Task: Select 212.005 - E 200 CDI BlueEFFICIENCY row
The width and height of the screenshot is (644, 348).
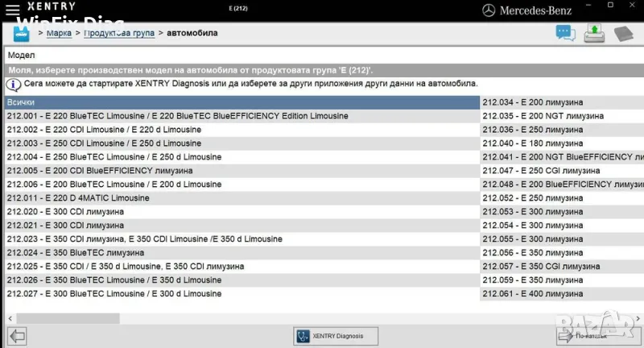Action: [x=242, y=171]
